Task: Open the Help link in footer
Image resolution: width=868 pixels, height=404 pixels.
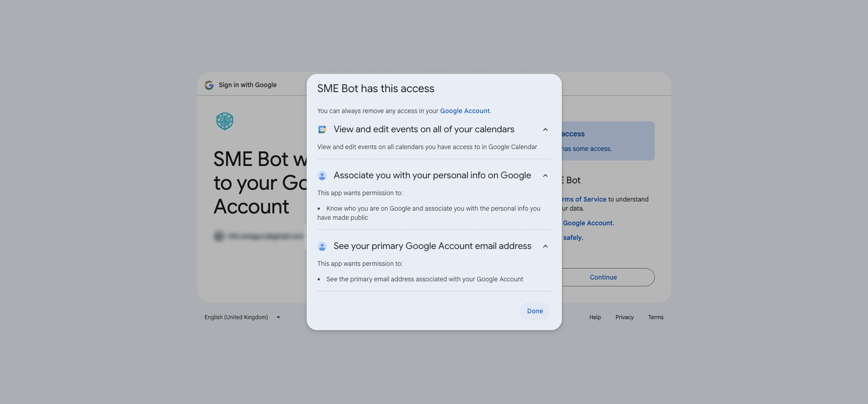Action: pos(595,317)
